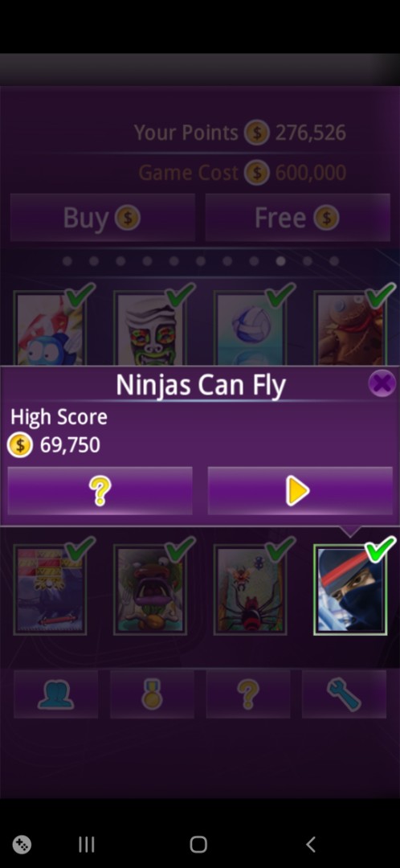This screenshot has height=868, width=400.
Task: Open the friends profile icon
Action: click(x=56, y=694)
